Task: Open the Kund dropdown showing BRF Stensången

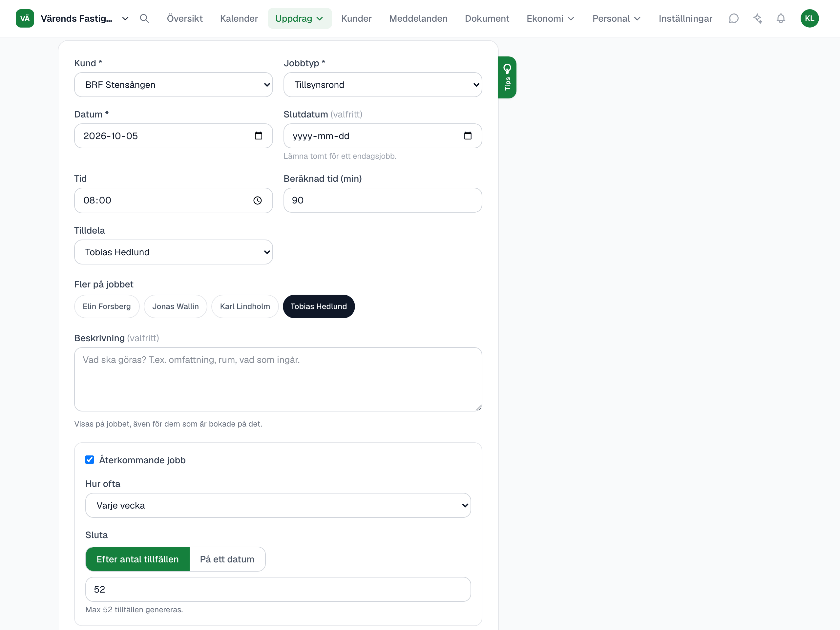Action: (174, 85)
